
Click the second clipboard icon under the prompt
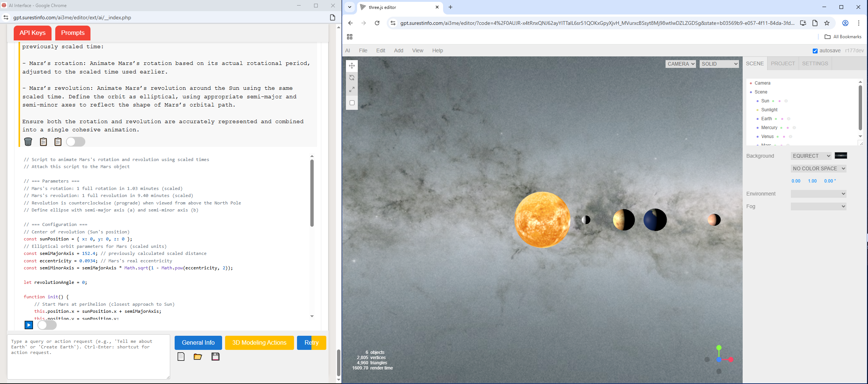pos(58,142)
